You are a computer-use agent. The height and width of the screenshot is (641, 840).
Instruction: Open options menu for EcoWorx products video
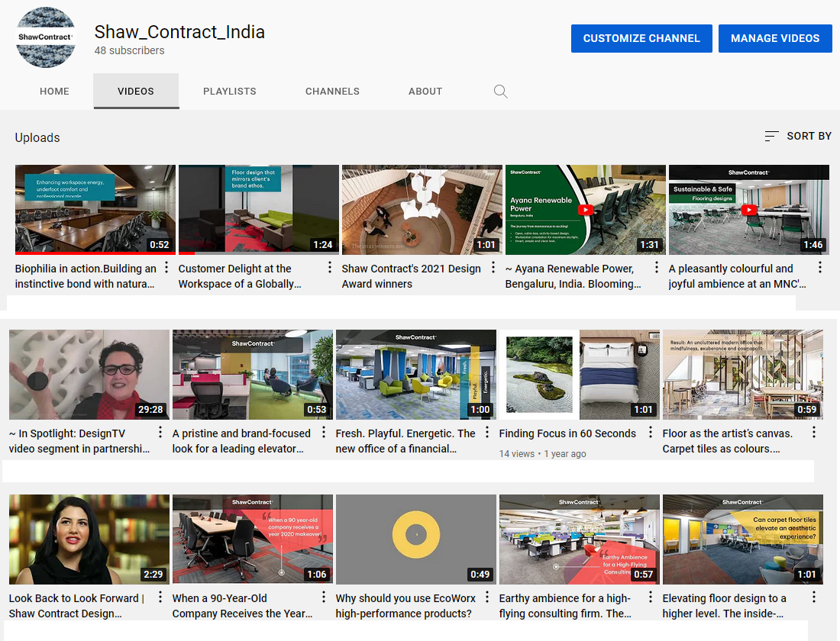tap(487, 597)
